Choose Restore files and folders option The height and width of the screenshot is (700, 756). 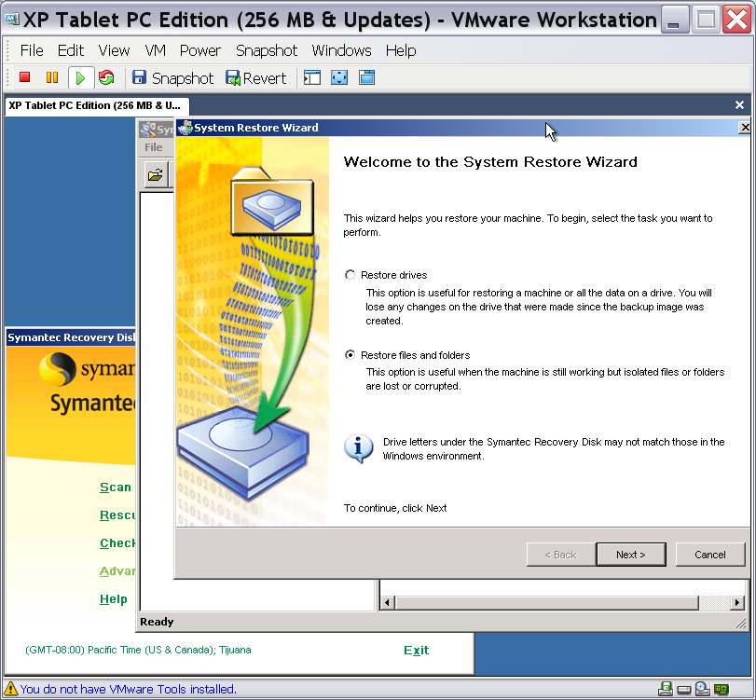tap(351, 355)
